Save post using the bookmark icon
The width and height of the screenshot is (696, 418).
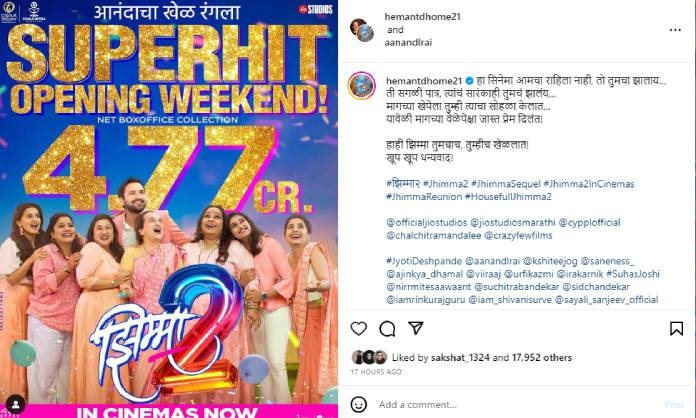(x=676, y=328)
